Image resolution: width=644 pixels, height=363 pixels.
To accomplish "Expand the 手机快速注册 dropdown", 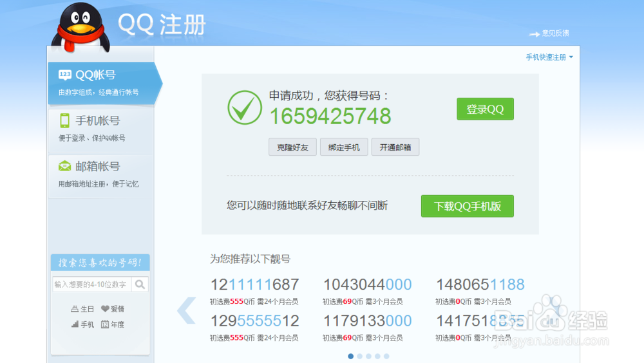I will pos(549,57).
